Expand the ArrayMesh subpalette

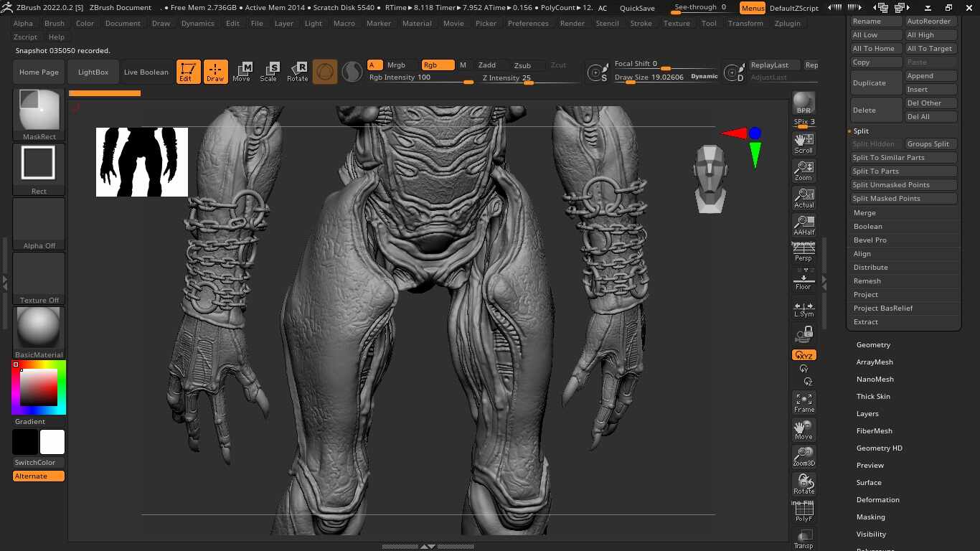tap(875, 362)
